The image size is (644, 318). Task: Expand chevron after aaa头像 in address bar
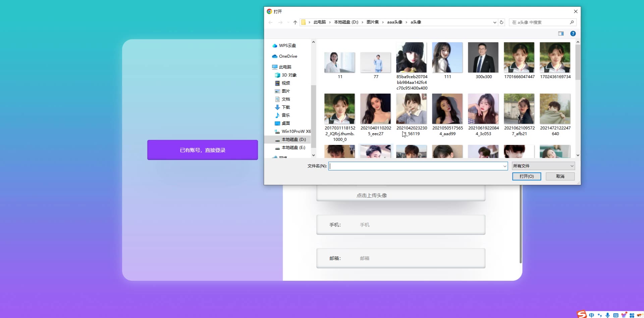tap(406, 22)
